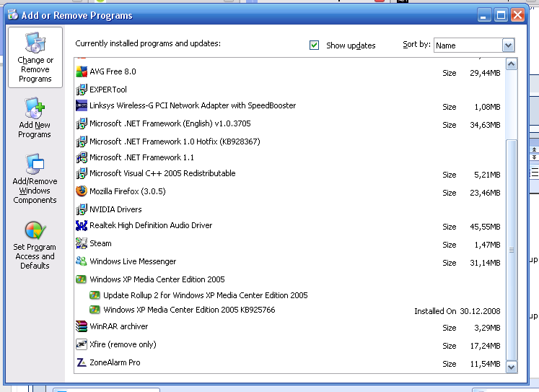Uncheck the Show updates checkbox
539x392 pixels.
[314, 45]
